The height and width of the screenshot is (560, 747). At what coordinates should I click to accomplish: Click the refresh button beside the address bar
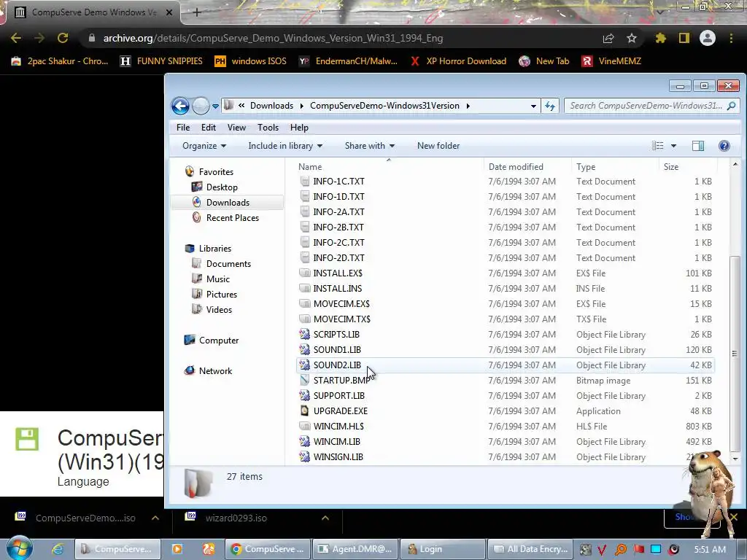[x=550, y=106]
